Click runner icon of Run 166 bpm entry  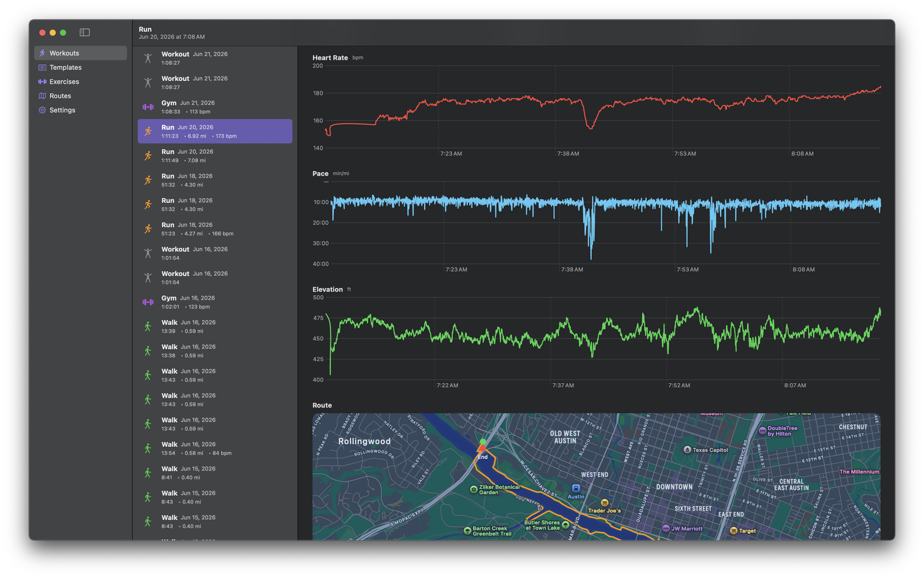(x=148, y=229)
